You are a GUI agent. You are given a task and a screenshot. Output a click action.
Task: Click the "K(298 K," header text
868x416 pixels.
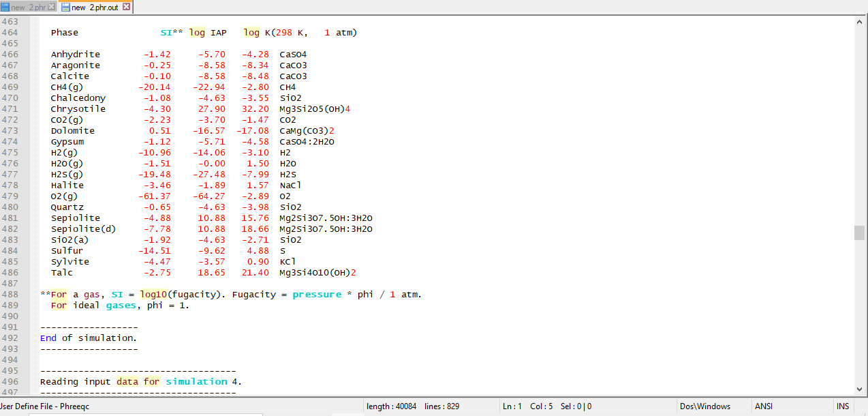[286, 33]
